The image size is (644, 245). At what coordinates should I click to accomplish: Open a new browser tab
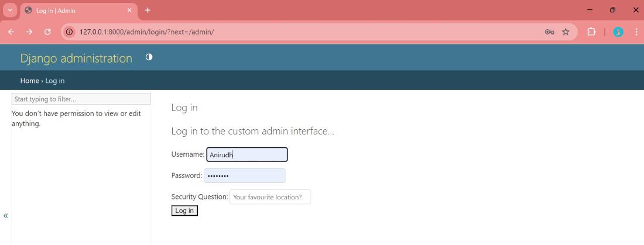[x=148, y=10]
